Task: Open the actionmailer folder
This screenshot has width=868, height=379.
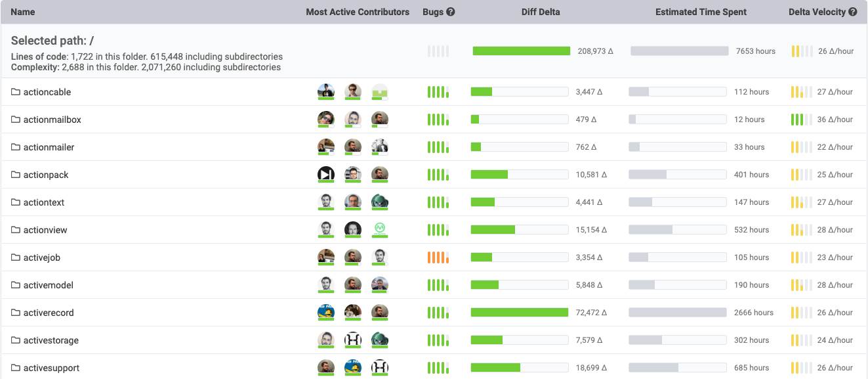Action: point(49,147)
